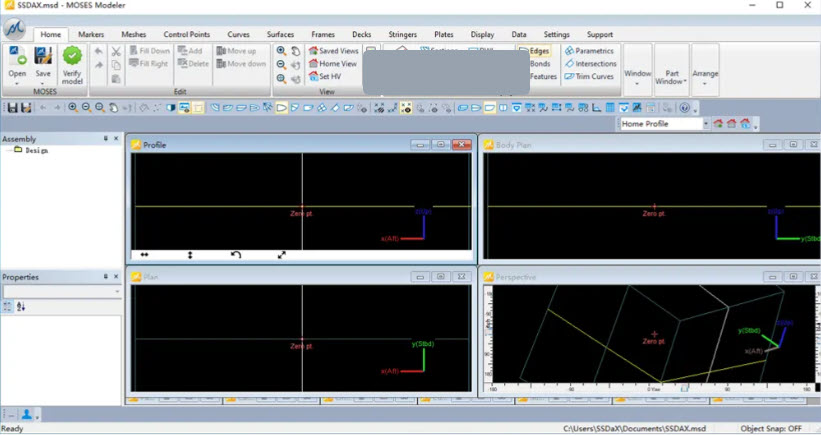This screenshot has height=435, width=821.
Task: Click the Trim Curves button
Action: (589, 76)
